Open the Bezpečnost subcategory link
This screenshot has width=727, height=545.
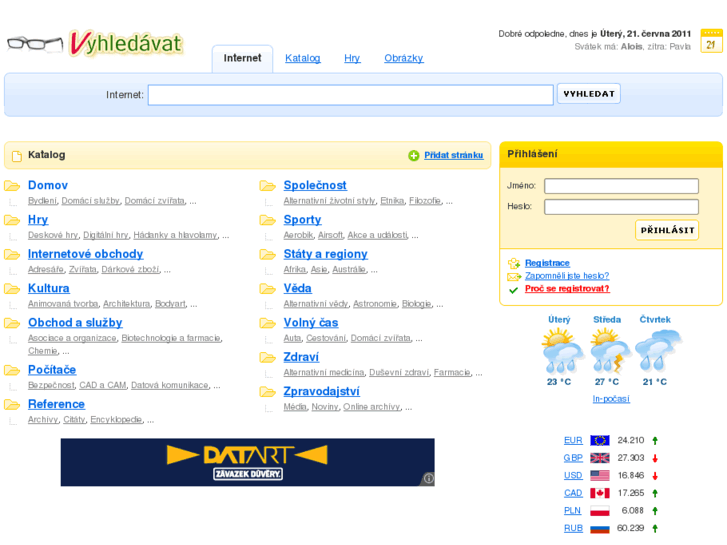[x=51, y=385]
